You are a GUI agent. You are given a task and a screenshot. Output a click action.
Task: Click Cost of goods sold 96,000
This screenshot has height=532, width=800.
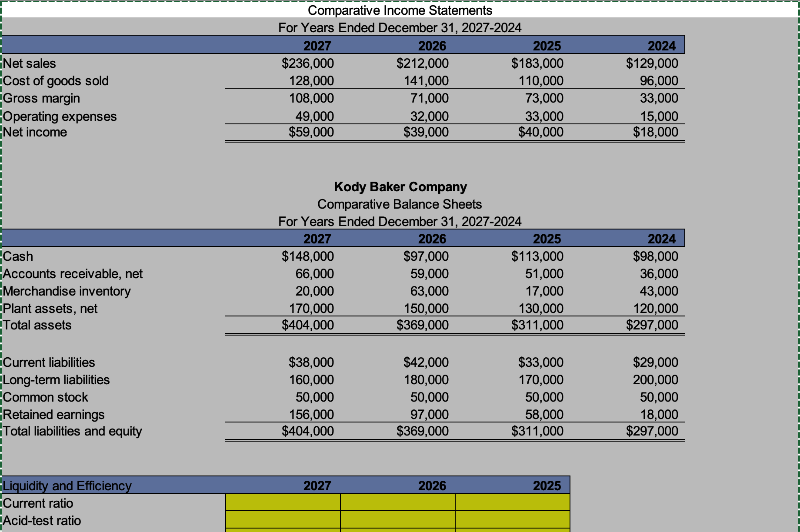pyautogui.click(x=659, y=81)
